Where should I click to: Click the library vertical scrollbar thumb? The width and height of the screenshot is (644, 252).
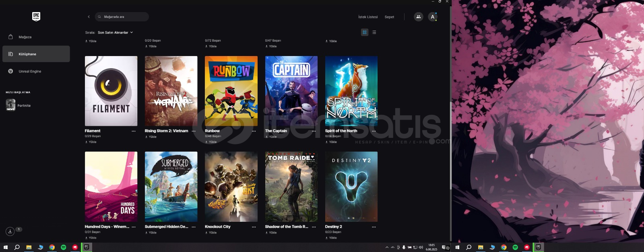pos(450,145)
